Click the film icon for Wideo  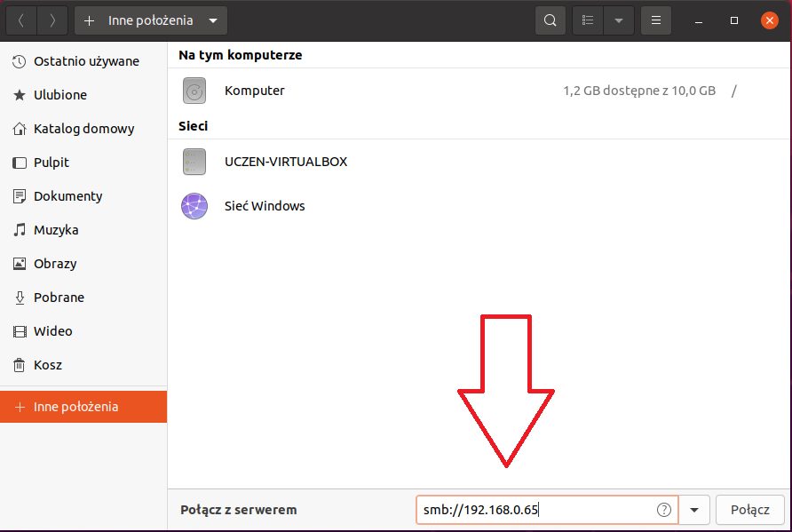20,331
